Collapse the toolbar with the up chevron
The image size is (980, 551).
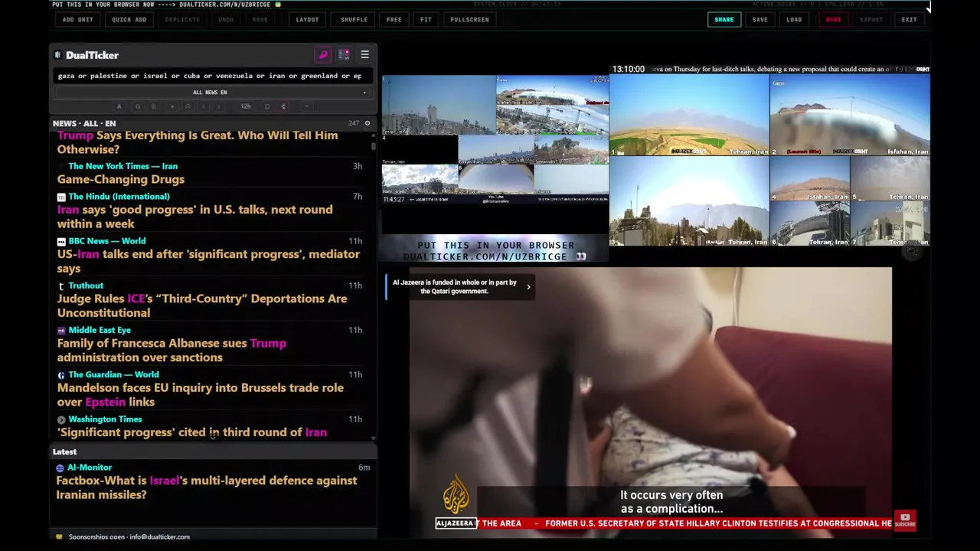pyautogui.click(x=307, y=106)
